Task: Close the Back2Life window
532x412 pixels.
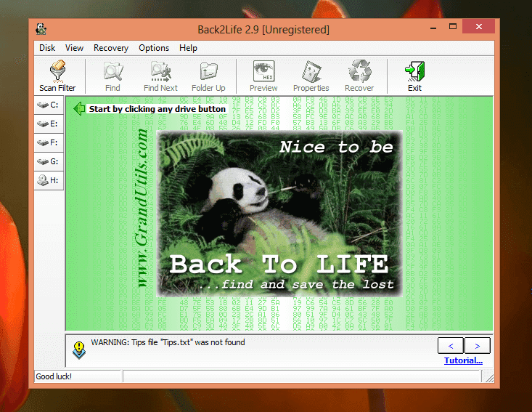Action: [479, 26]
